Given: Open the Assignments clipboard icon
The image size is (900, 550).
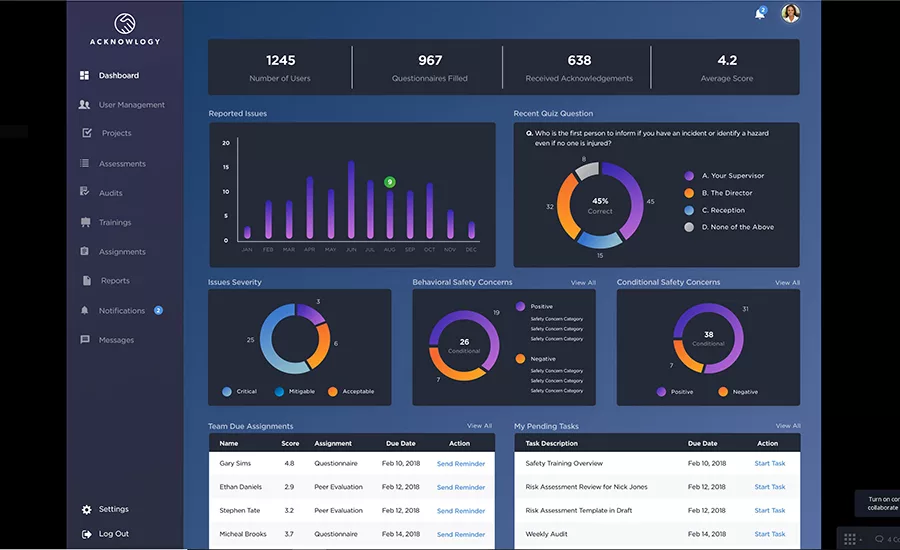Looking at the screenshot, I should coord(84,251).
